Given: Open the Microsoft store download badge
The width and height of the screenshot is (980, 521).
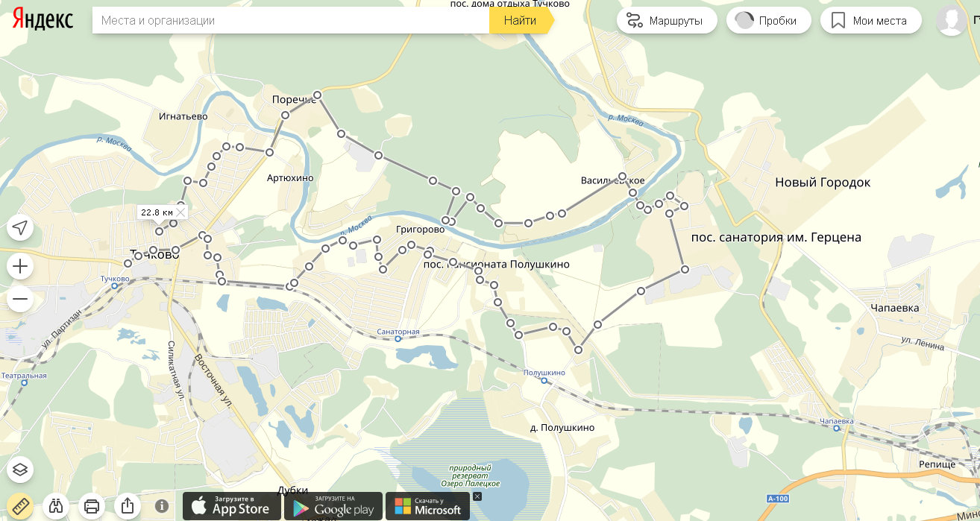Looking at the screenshot, I should 428,506.
